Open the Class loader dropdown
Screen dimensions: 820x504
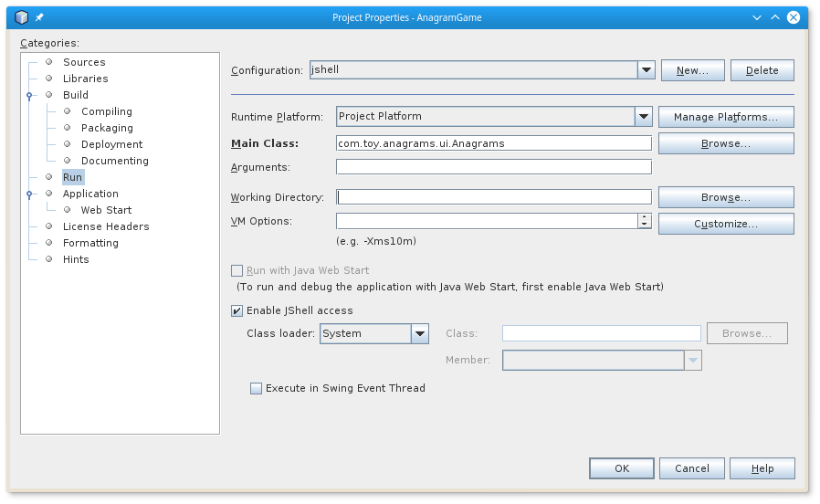(x=420, y=333)
